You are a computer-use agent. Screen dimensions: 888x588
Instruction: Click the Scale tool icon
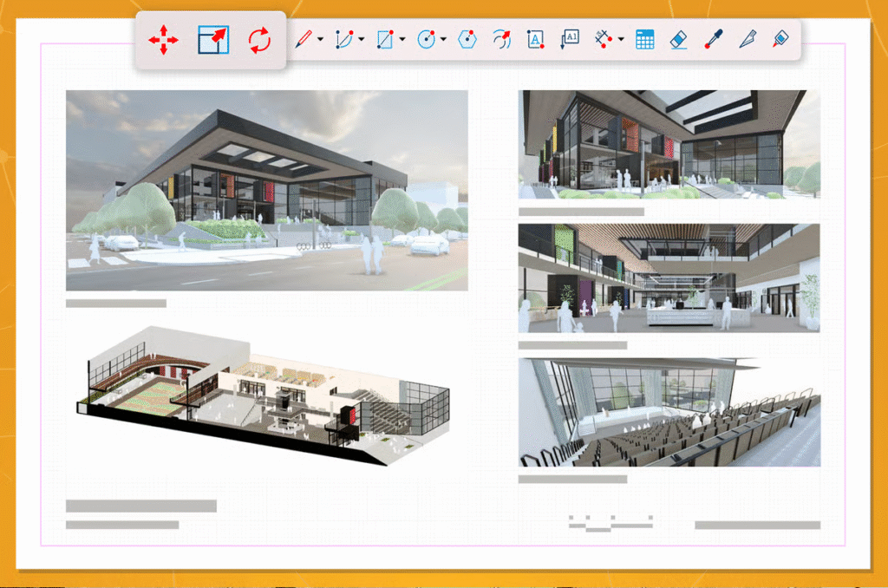click(212, 40)
